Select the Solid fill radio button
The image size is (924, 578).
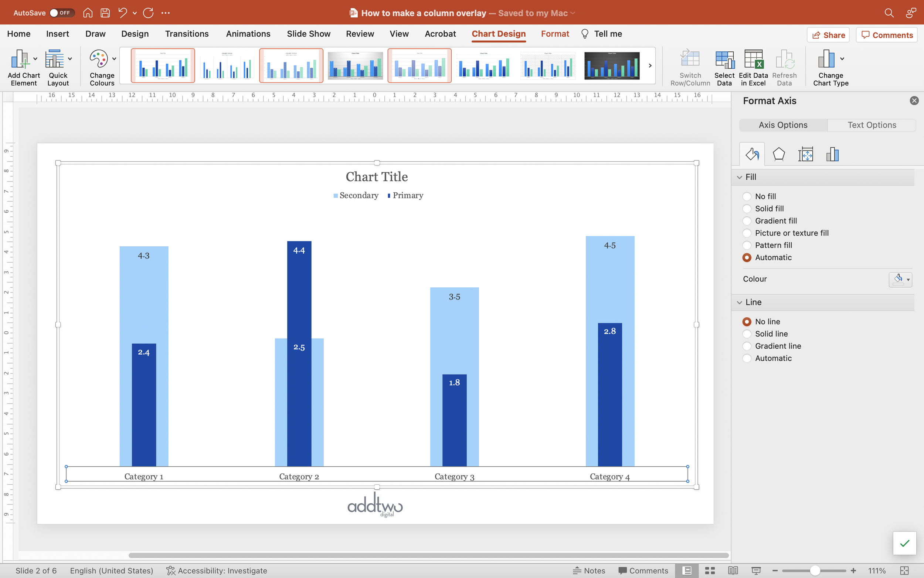[x=746, y=209]
